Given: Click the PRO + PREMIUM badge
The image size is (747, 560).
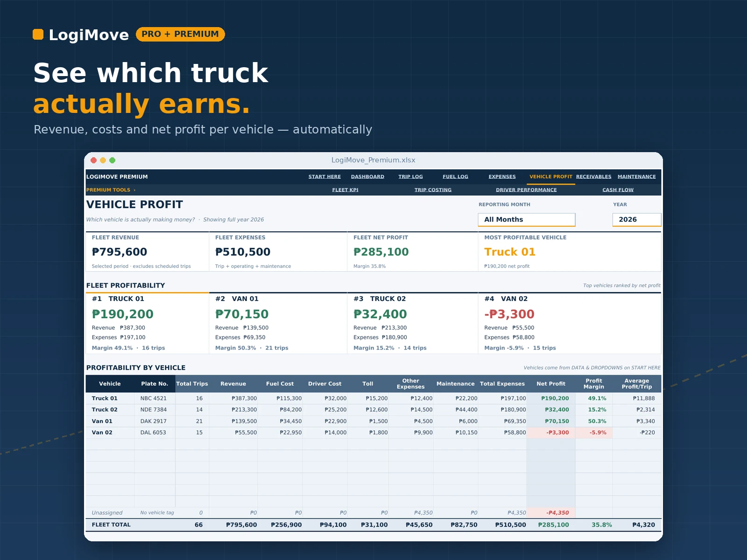Looking at the screenshot, I should click(x=180, y=34).
